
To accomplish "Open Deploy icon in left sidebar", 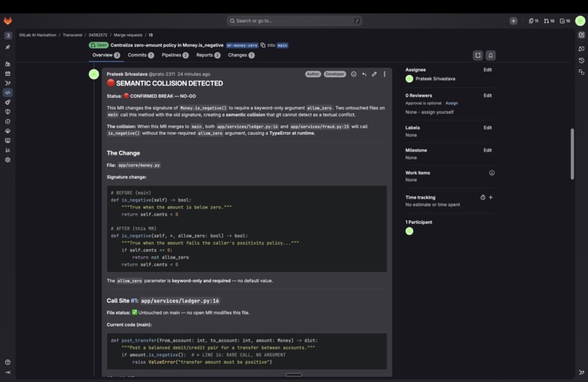I will [x=7, y=122].
